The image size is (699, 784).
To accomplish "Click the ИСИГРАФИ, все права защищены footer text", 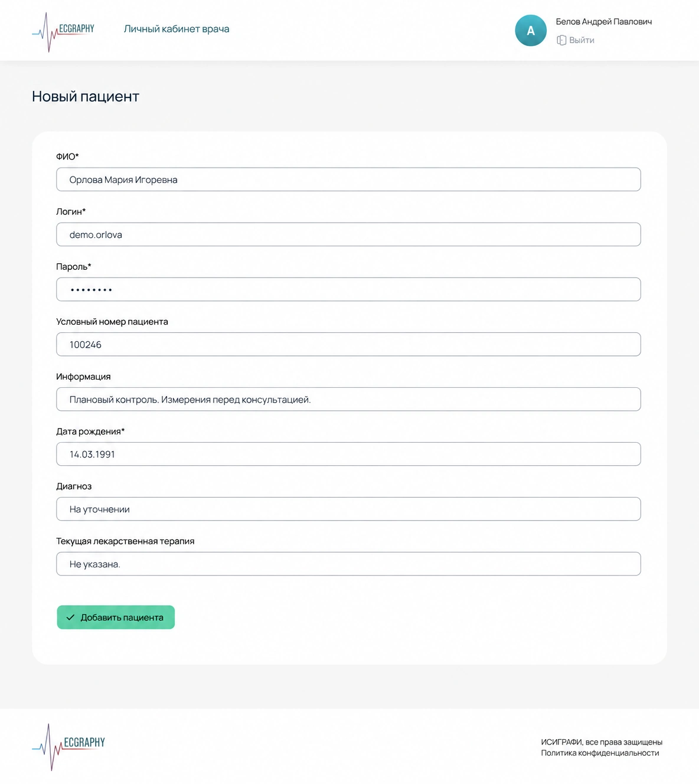I will tap(602, 742).
